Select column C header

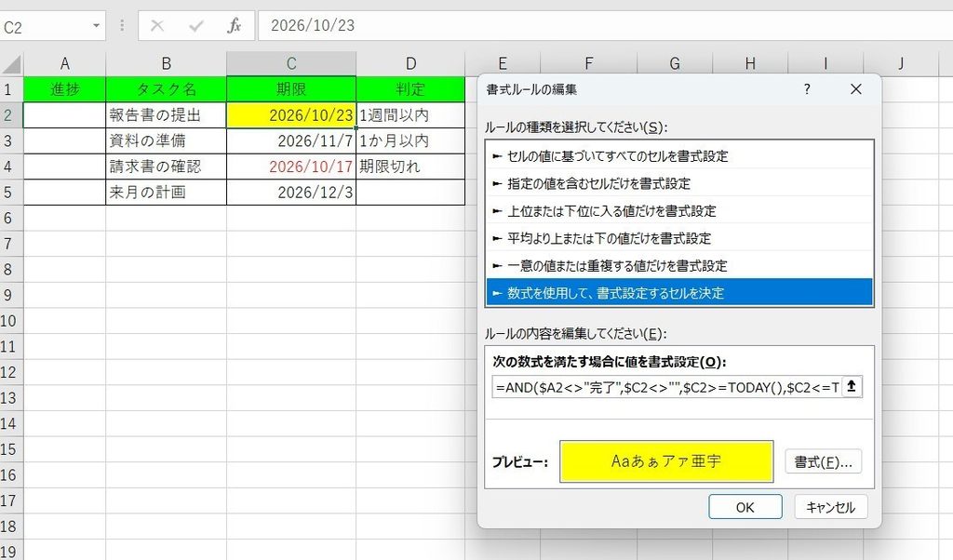291,64
